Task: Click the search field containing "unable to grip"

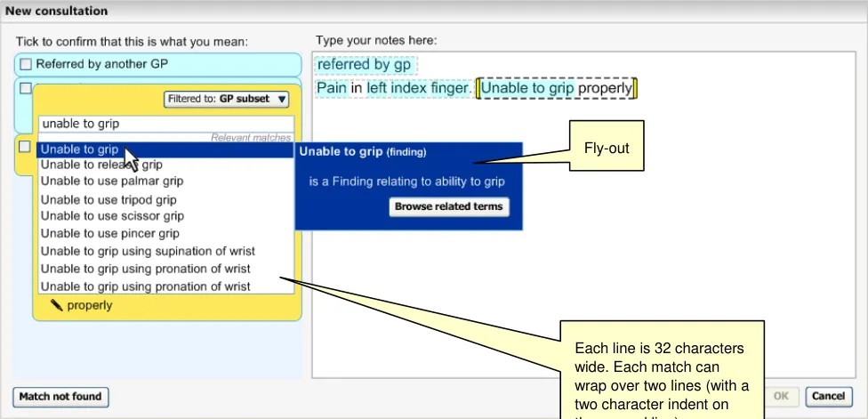Action: pos(165,125)
